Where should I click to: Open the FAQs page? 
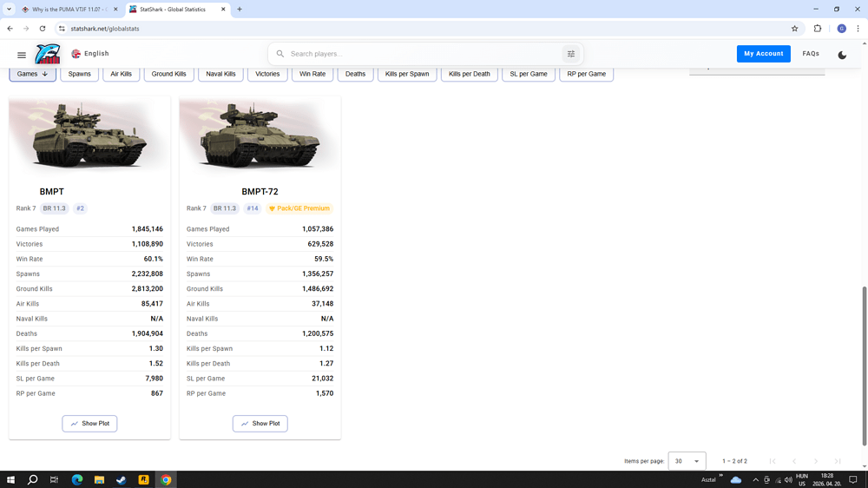811,54
